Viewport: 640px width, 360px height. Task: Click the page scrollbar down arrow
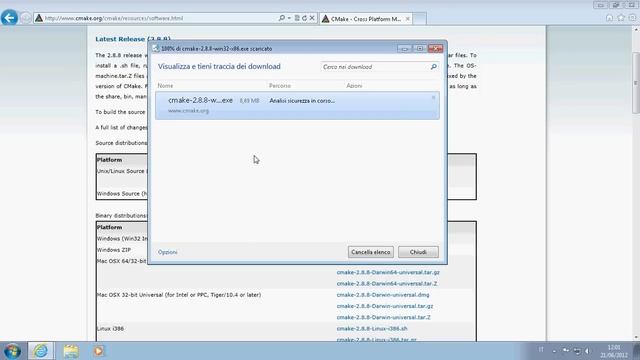636,338
